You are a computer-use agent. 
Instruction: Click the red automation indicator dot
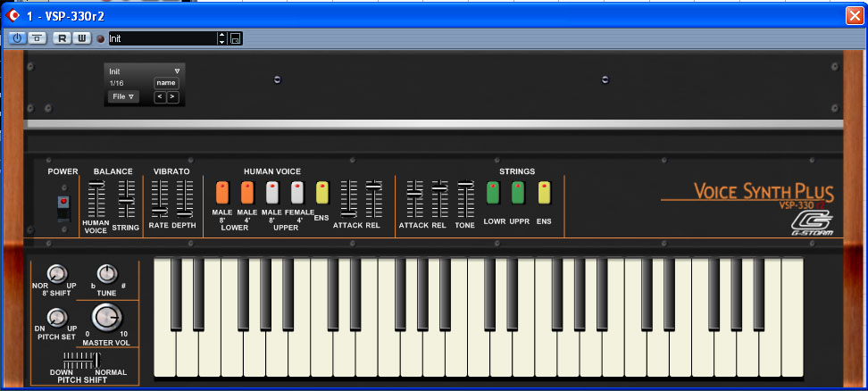(x=100, y=38)
